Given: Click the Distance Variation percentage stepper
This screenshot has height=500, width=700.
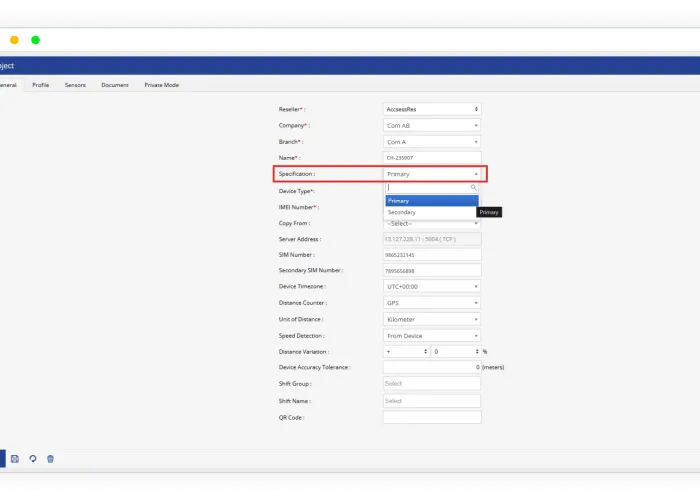Looking at the screenshot, I should (455, 352).
